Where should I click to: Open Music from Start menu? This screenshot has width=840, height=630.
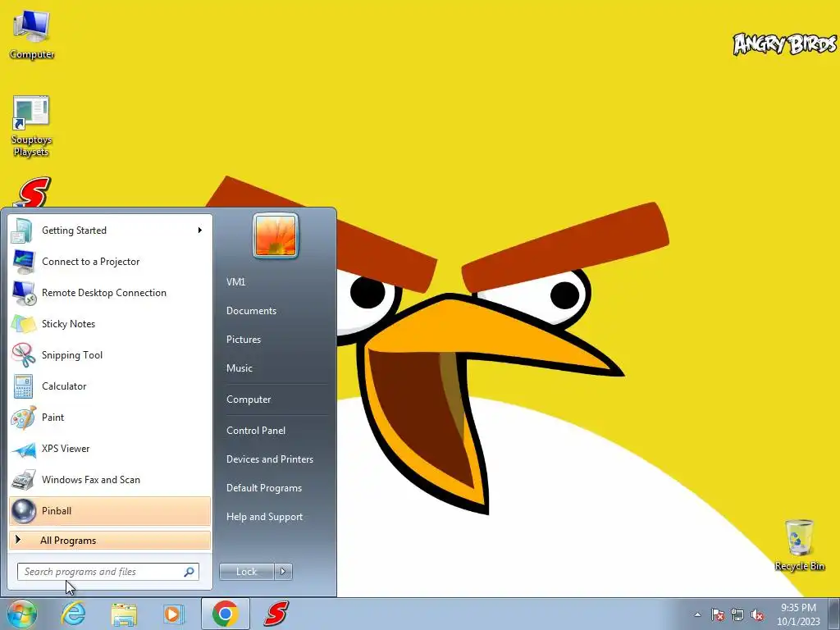point(240,368)
